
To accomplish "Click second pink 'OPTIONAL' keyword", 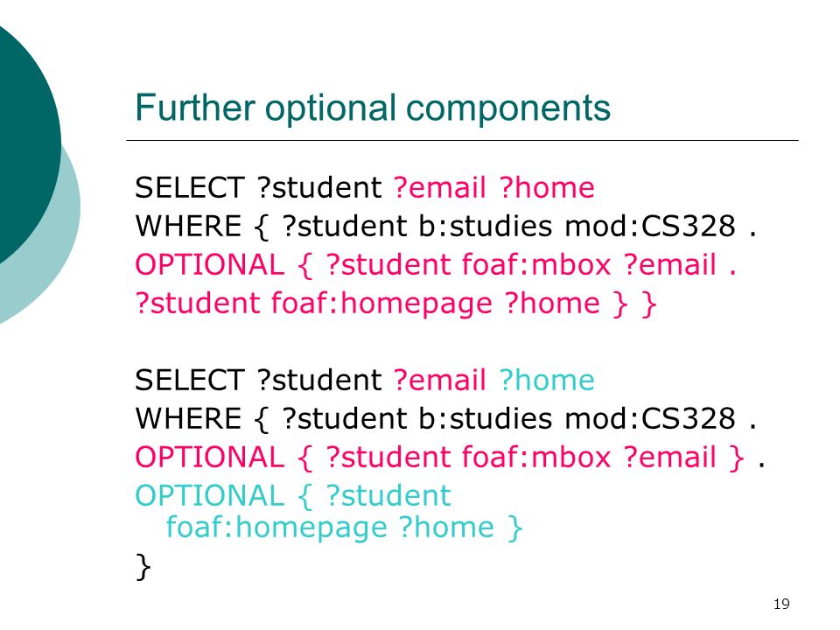I will 209,457.
